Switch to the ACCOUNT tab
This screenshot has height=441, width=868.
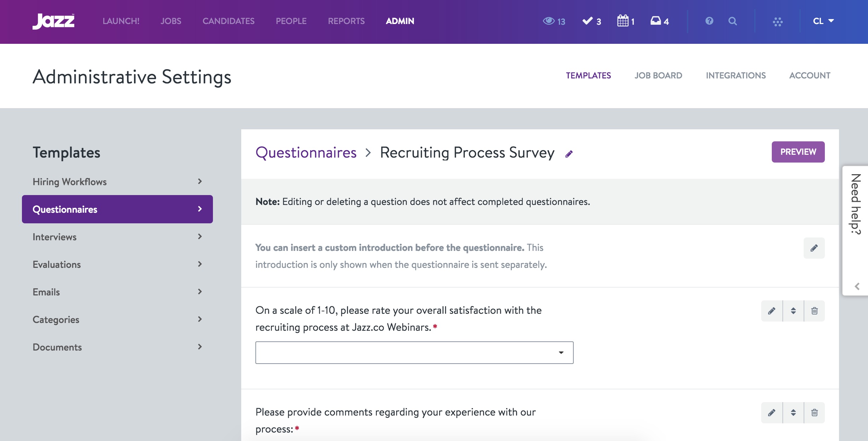pos(810,76)
